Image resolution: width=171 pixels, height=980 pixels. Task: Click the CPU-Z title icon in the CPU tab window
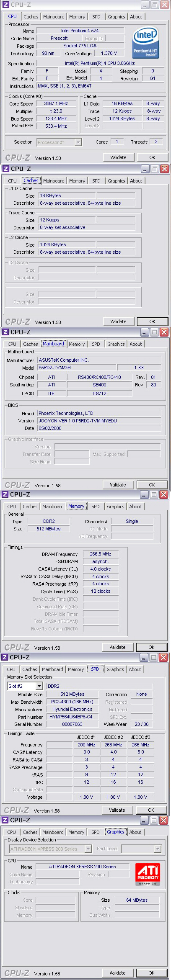6,5
